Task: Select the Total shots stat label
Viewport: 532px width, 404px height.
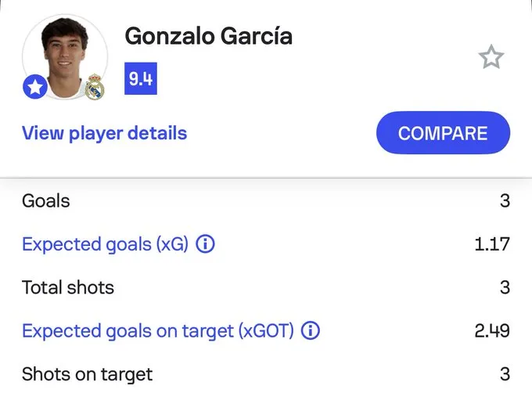Action: pos(68,287)
